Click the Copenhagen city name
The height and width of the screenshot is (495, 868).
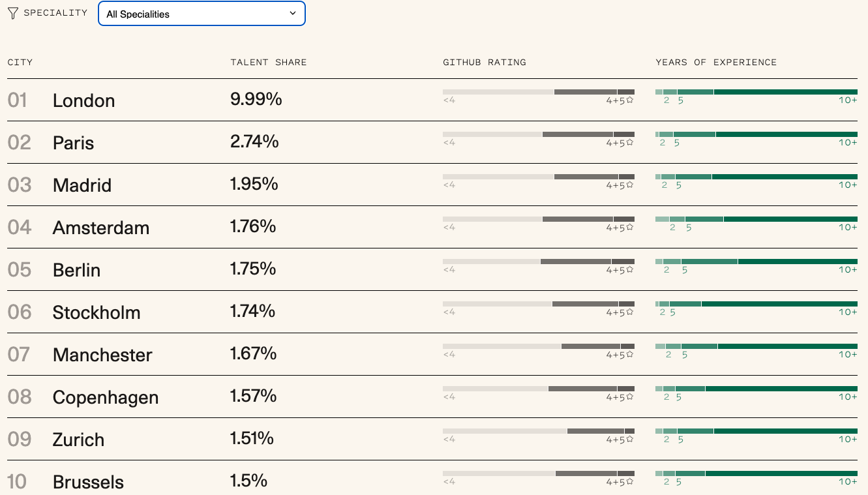click(106, 397)
